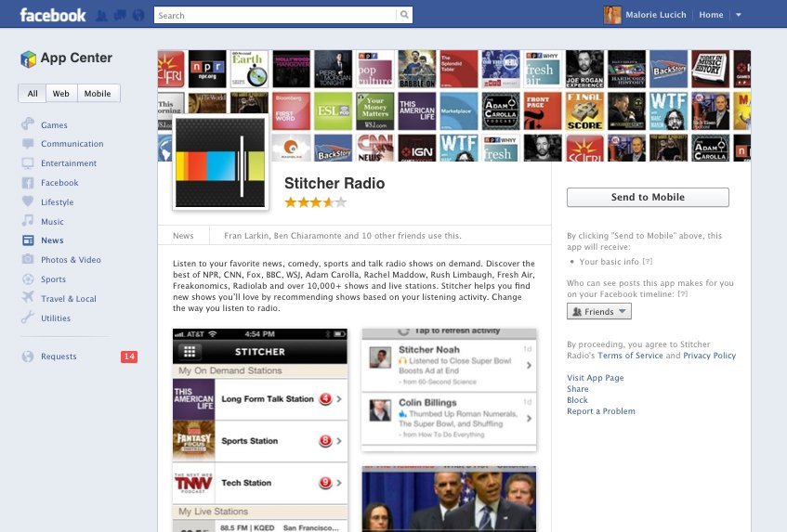Expand the account menu arrow in top bar
The height and width of the screenshot is (532, 787).
click(x=738, y=15)
